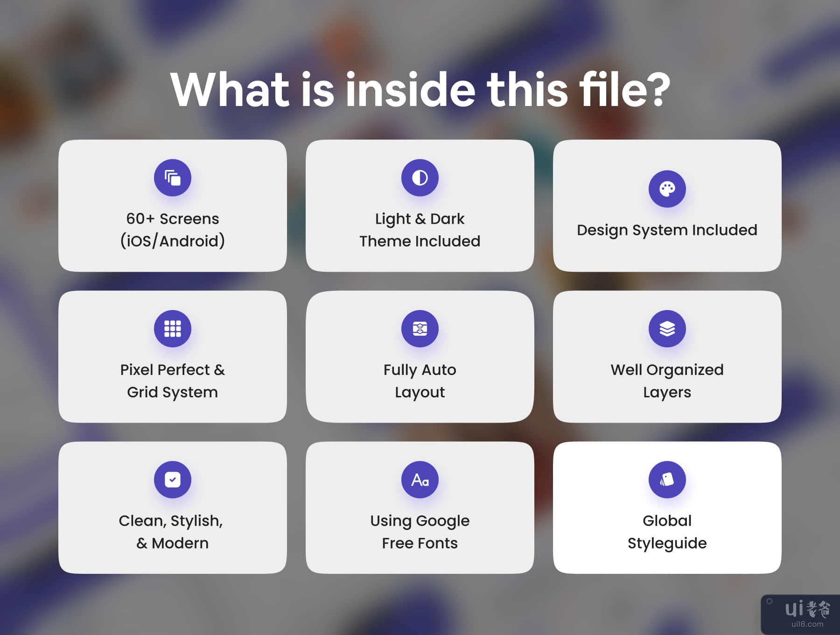Click the auto layout resize icon
The height and width of the screenshot is (635, 840).
click(420, 329)
